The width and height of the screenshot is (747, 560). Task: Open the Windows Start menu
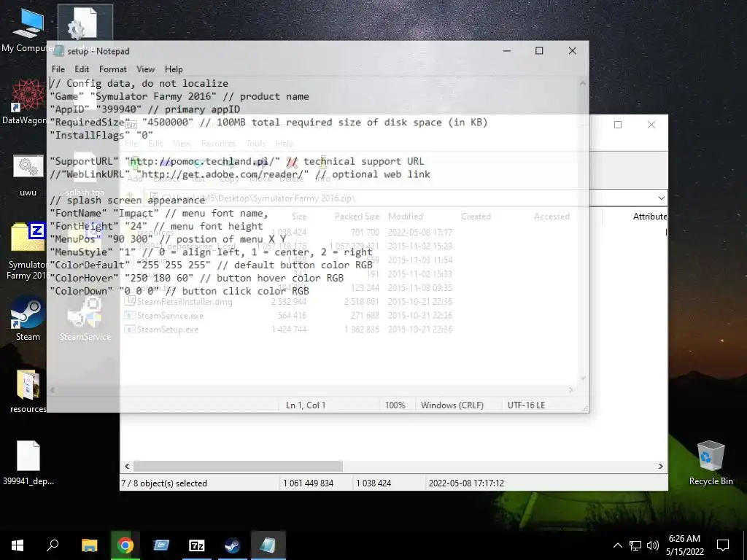point(18,545)
